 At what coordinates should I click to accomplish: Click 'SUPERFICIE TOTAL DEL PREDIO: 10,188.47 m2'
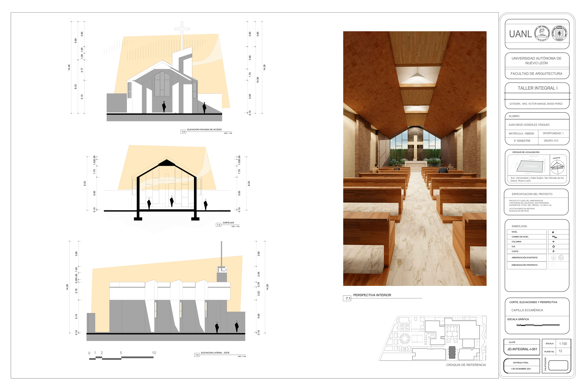click(530, 205)
